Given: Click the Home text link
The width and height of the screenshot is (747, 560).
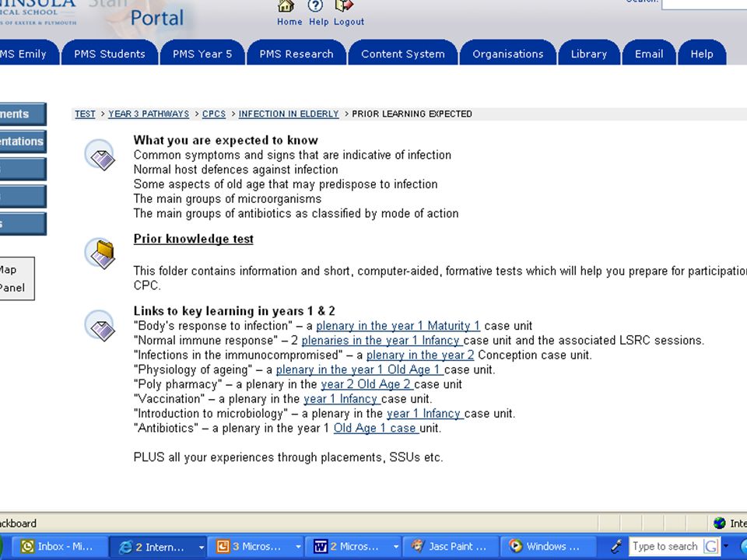Looking at the screenshot, I should pyautogui.click(x=289, y=22).
